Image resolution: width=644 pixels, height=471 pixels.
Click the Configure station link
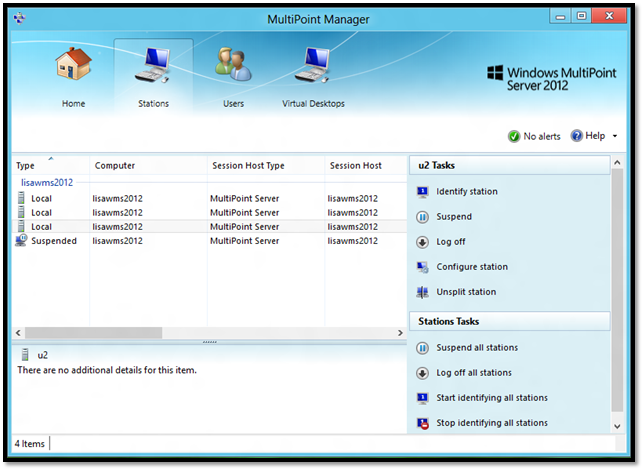click(472, 267)
